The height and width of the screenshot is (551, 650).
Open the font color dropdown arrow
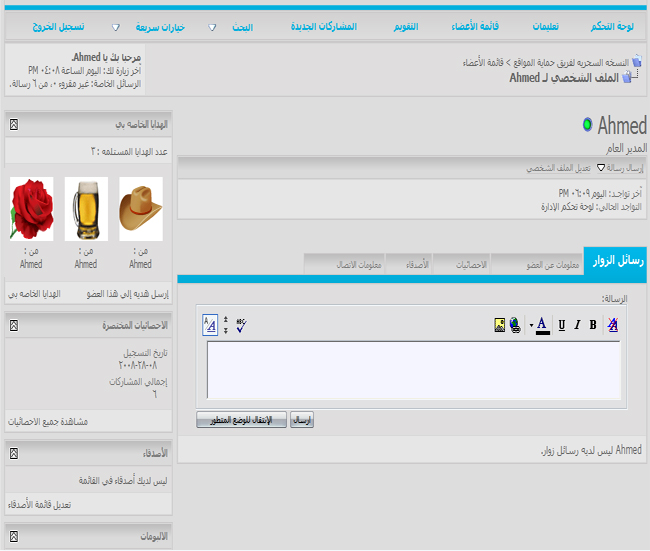530,324
